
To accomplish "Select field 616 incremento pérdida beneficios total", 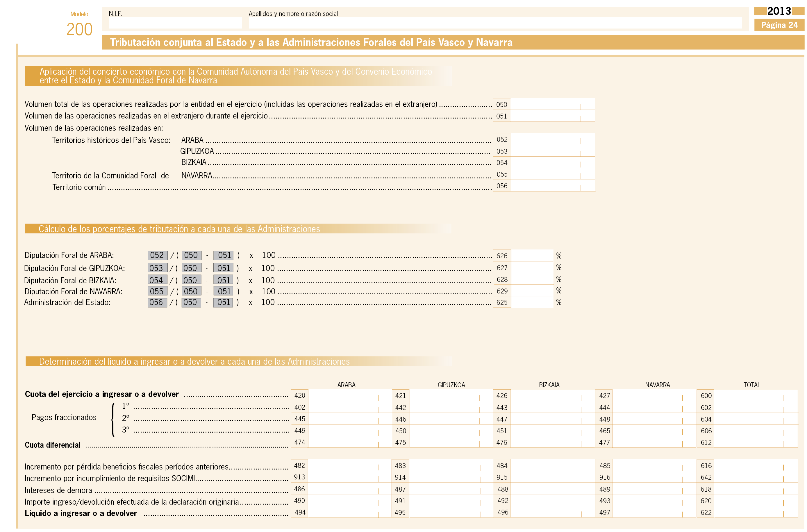I will pos(756,465).
